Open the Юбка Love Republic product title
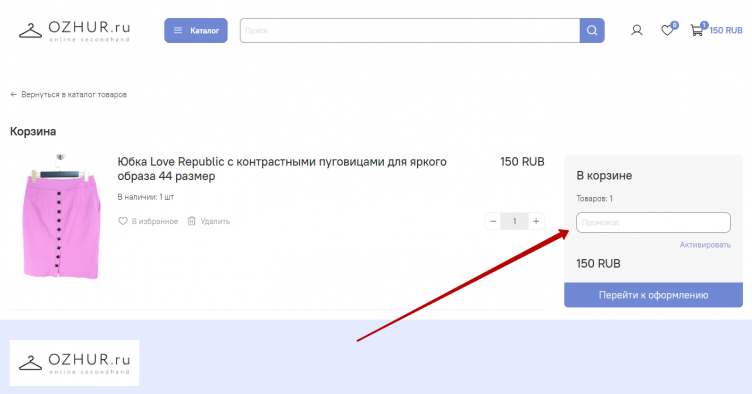Image resolution: width=752 pixels, height=394 pixels. click(x=282, y=169)
